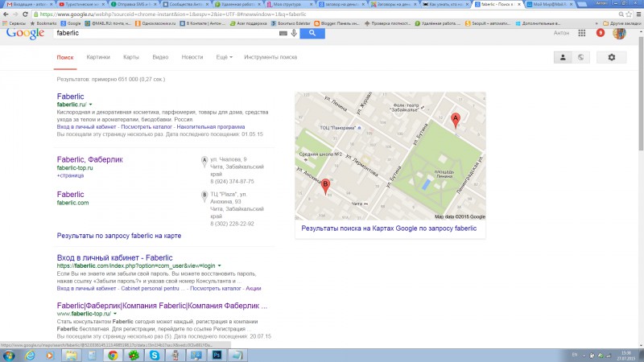Activate voice search microphone icon
The height and width of the screenshot is (362, 644).
[x=294, y=33]
